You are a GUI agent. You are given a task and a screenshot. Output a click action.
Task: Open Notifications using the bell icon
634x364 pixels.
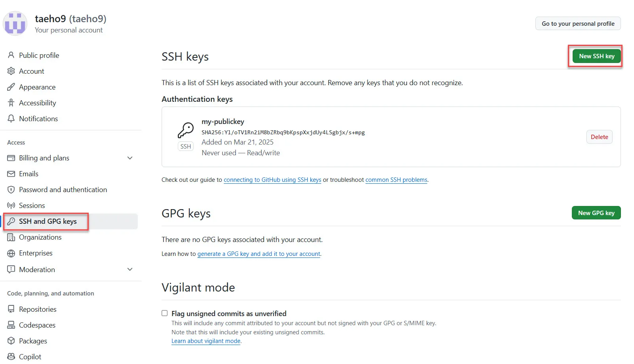11,118
